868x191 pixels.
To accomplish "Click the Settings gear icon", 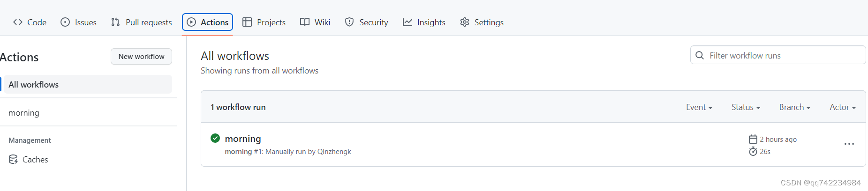I will 465,22.
